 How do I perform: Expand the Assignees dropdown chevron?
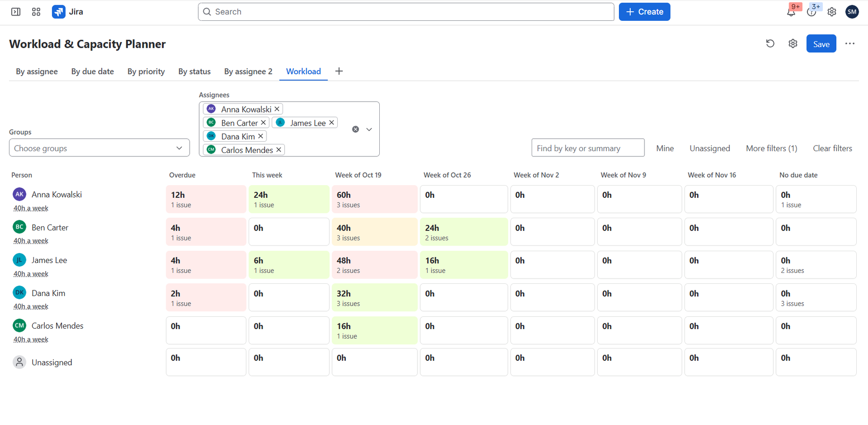pyautogui.click(x=369, y=129)
